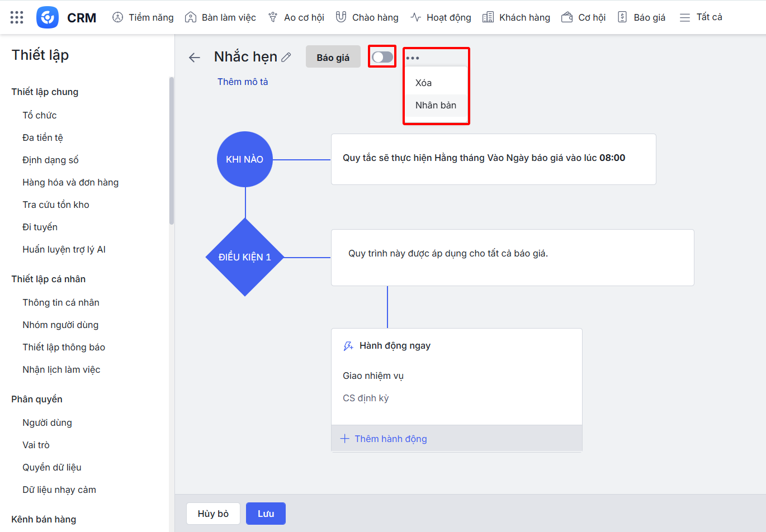The image size is (766, 532).
Task: Click the Chào hàng magnet icon
Action: (341, 17)
